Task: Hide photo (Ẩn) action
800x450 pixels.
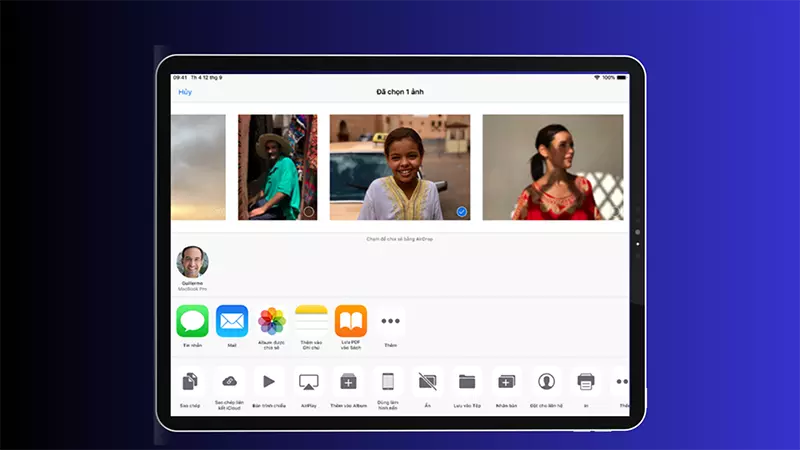Action: coord(428,382)
